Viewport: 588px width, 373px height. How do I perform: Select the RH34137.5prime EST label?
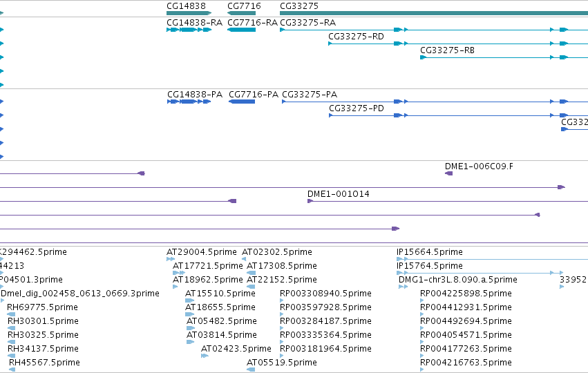tap(43, 349)
